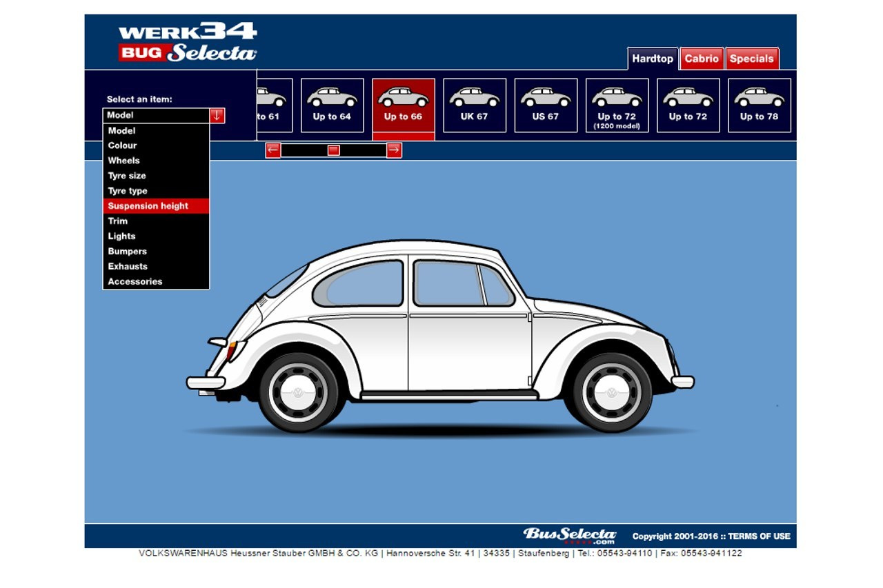Open the red arrow of the item dropdown
Screen dimensions: 883x588
click(217, 116)
